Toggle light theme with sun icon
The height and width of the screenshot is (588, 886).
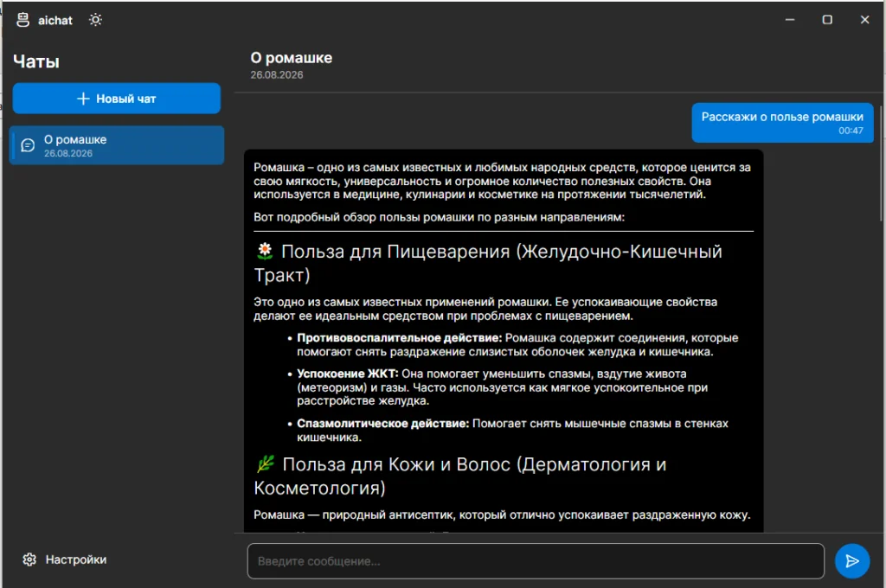95,20
